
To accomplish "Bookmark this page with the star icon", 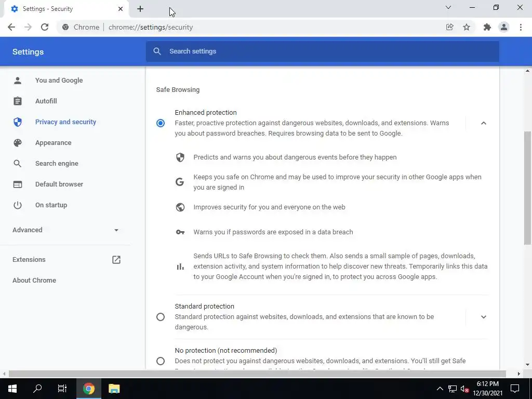I will click(467, 27).
